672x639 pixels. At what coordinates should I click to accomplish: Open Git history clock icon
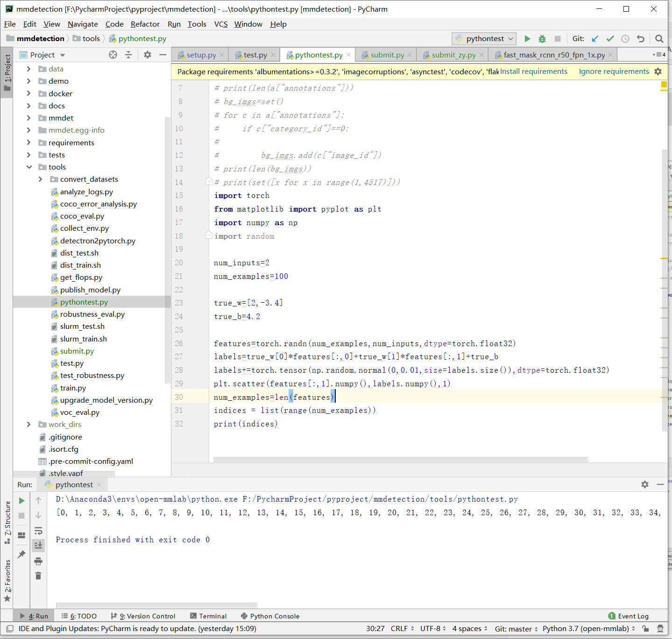coord(625,39)
